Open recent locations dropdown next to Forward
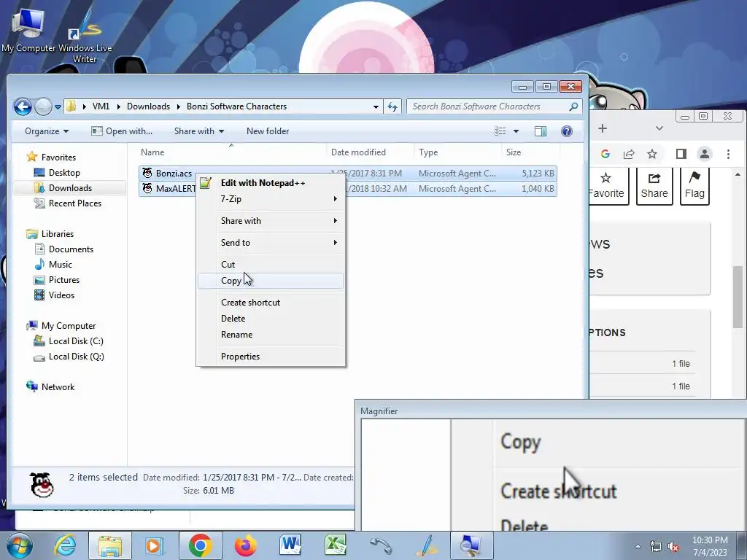Viewport: 747px width, 560px height. [58, 107]
